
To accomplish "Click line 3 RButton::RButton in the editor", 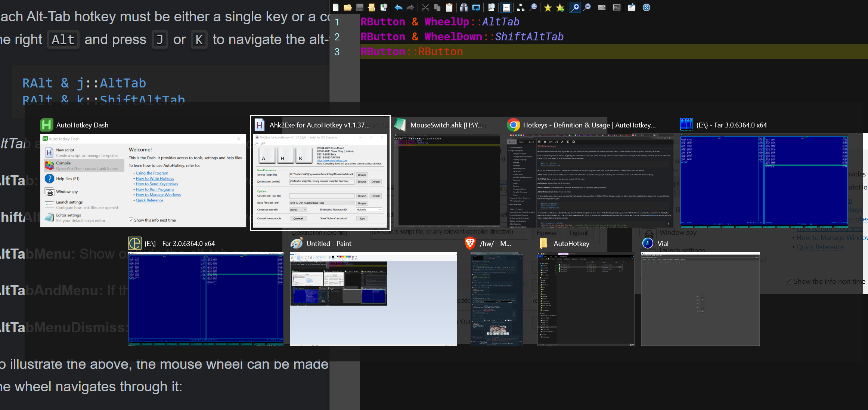I will pyautogui.click(x=412, y=52).
